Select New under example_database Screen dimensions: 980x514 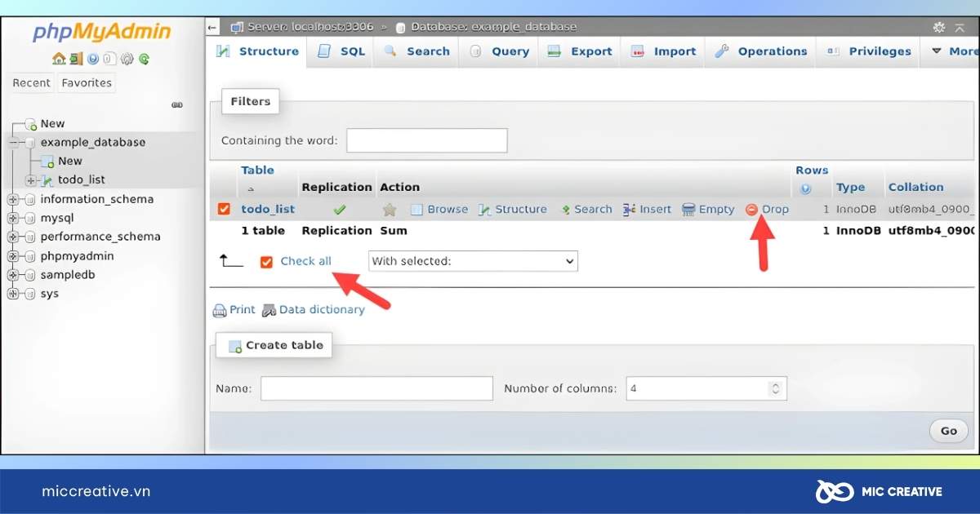click(70, 162)
